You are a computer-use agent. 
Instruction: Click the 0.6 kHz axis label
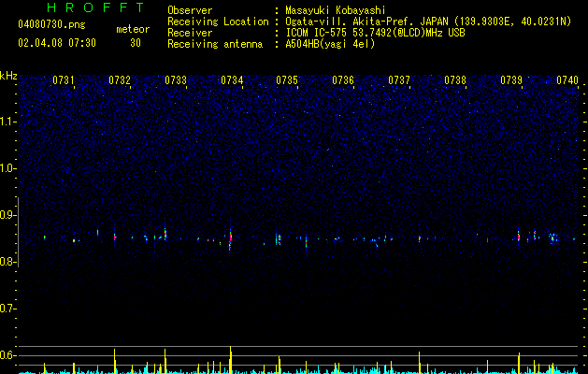point(7,355)
